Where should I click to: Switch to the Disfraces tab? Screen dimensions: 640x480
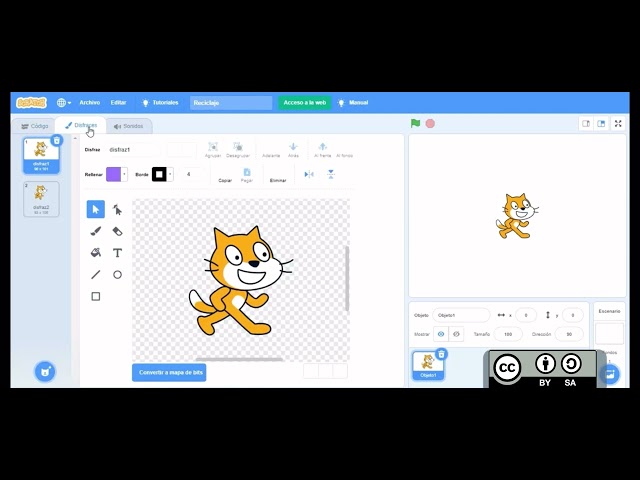click(x=81, y=125)
